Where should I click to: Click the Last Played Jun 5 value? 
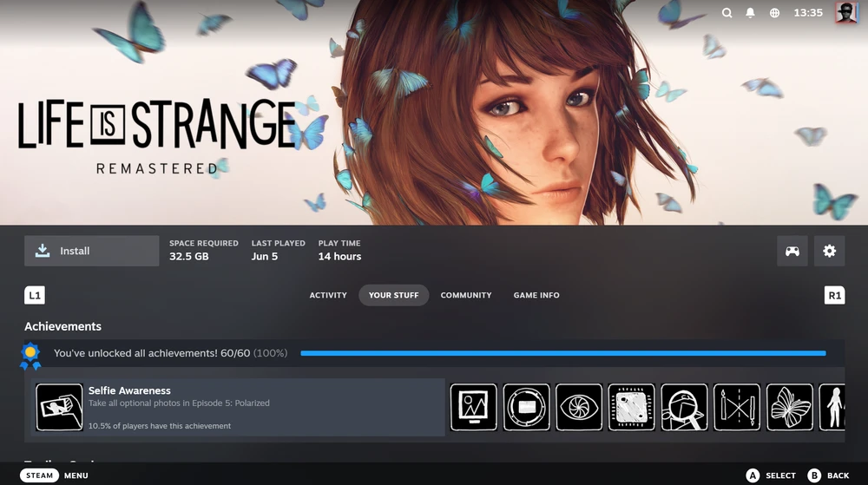click(x=265, y=257)
